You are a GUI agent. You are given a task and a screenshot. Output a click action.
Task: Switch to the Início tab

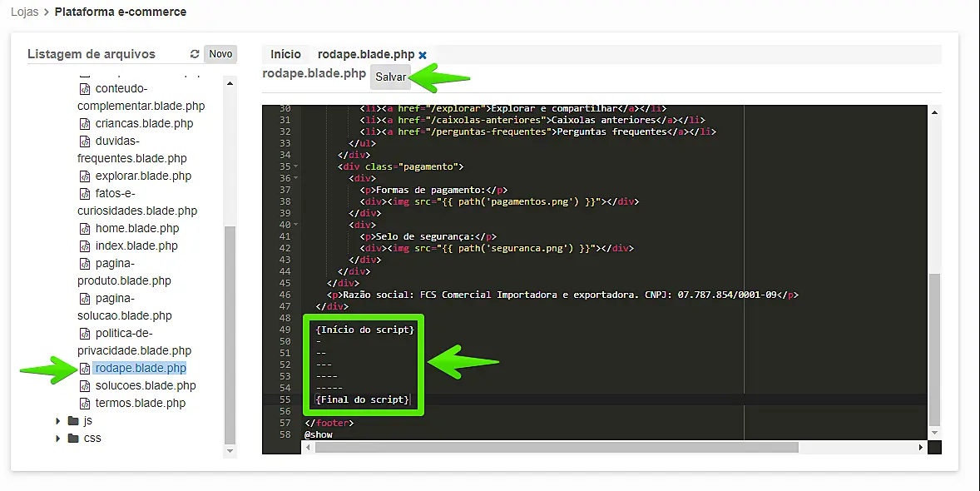click(285, 54)
